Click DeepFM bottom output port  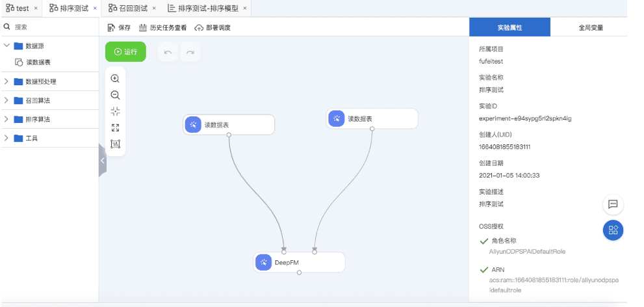[x=300, y=273]
